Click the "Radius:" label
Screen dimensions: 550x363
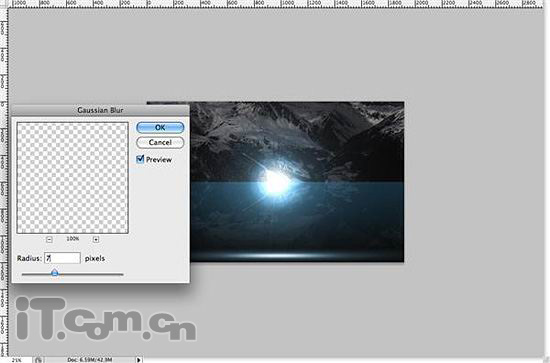(29, 258)
